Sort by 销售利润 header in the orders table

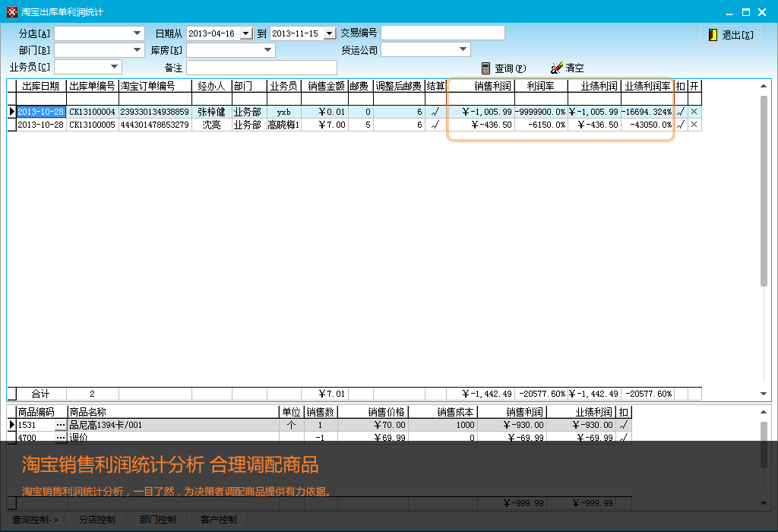tap(480, 87)
